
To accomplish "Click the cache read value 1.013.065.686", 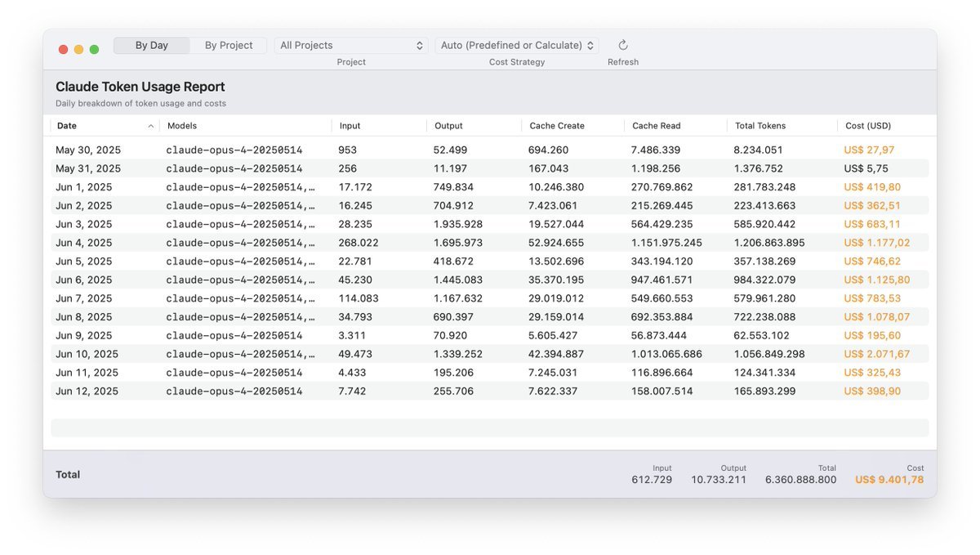I will (x=666, y=354).
